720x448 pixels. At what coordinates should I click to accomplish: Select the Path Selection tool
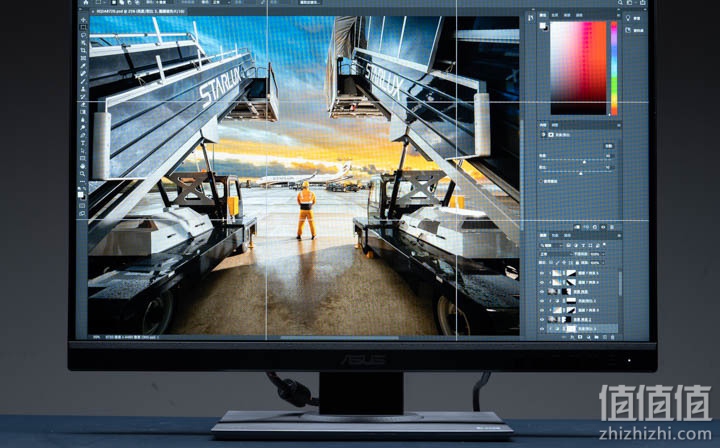pos(83,150)
